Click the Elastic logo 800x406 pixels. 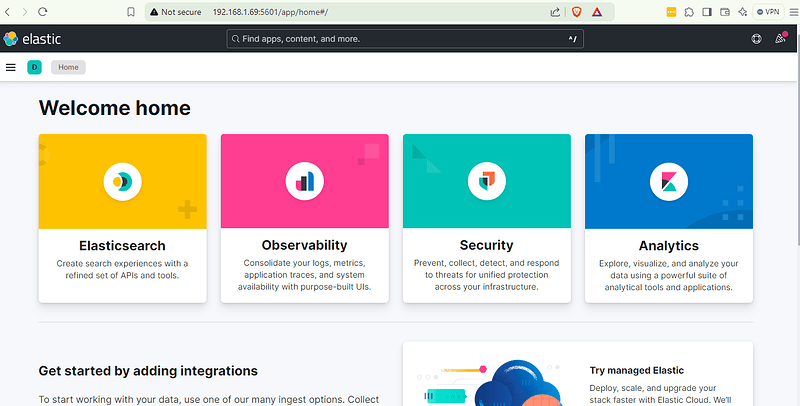pos(32,39)
